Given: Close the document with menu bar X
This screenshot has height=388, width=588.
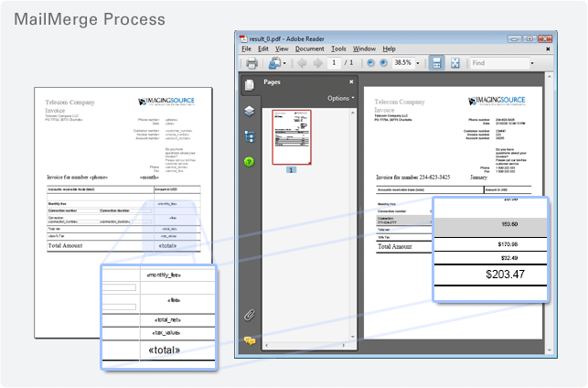Looking at the screenshot, I should coord(548,48).
